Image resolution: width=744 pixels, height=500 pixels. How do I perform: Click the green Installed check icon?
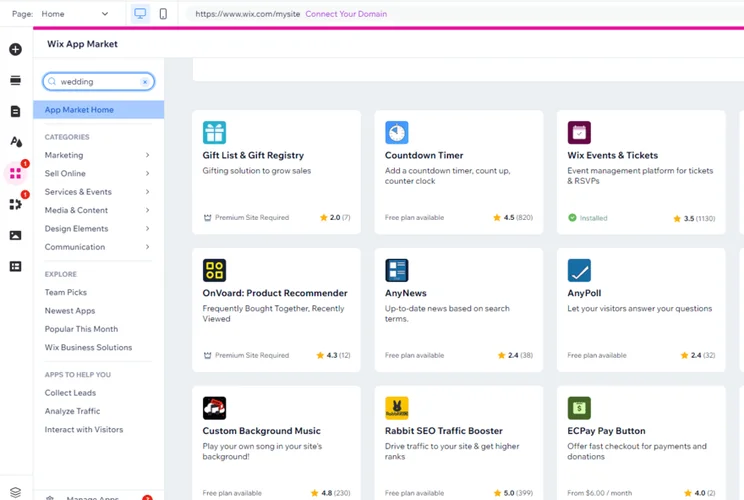click(x=572, y=218)
